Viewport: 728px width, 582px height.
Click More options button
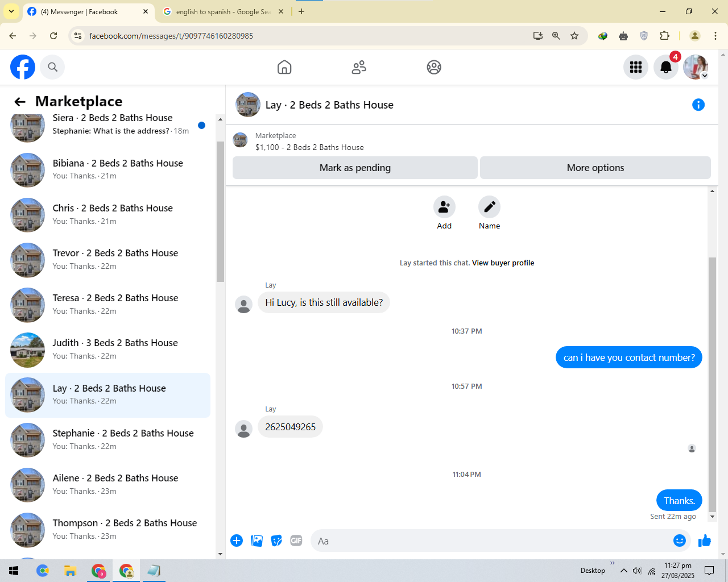pos(595,168)
